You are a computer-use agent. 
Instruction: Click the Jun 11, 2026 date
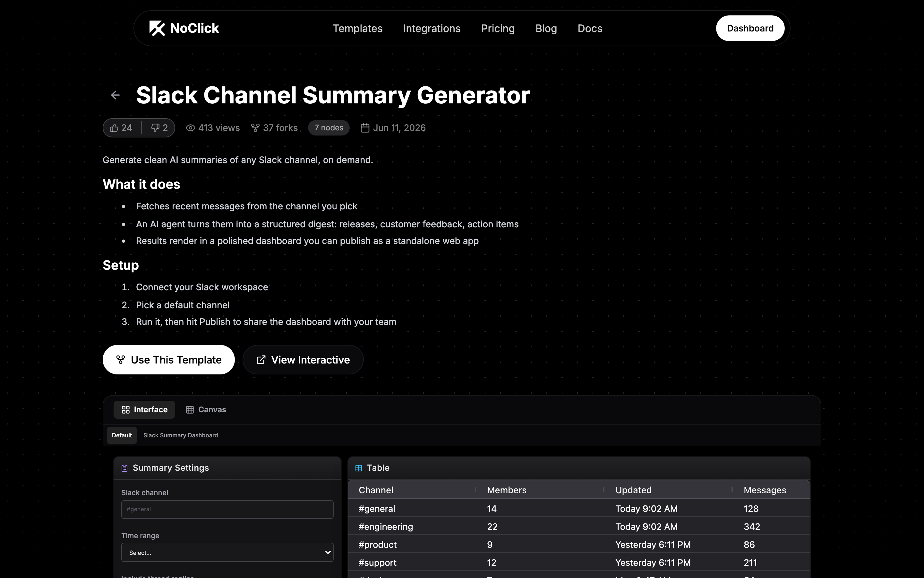click(399, 128)
